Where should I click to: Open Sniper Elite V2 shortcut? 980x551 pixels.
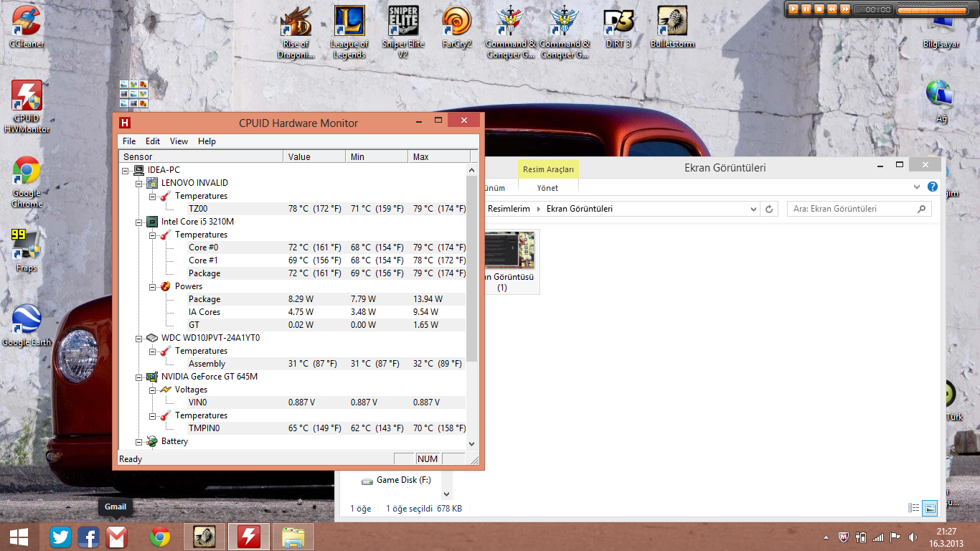click(403, 32)
